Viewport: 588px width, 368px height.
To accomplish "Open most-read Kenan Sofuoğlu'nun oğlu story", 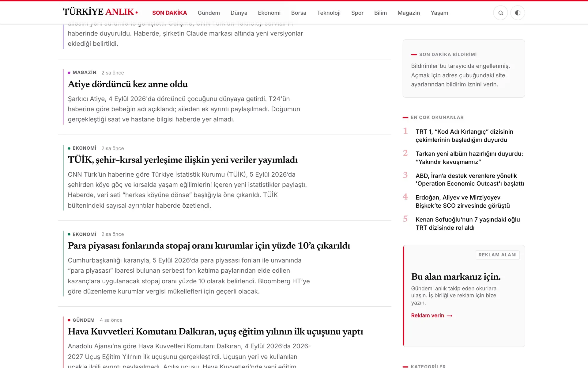I will [468, 224].
